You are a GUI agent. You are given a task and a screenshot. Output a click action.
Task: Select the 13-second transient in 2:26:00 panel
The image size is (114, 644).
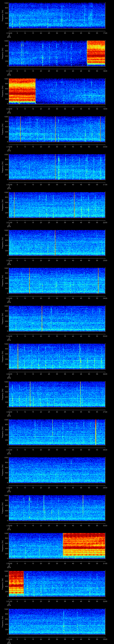tap(30, 394)
